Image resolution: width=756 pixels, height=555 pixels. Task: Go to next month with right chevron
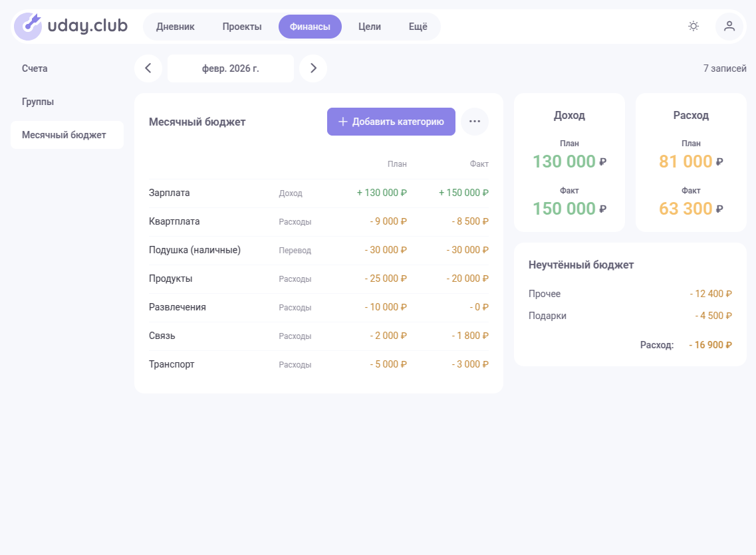click(x=313, y=68)
